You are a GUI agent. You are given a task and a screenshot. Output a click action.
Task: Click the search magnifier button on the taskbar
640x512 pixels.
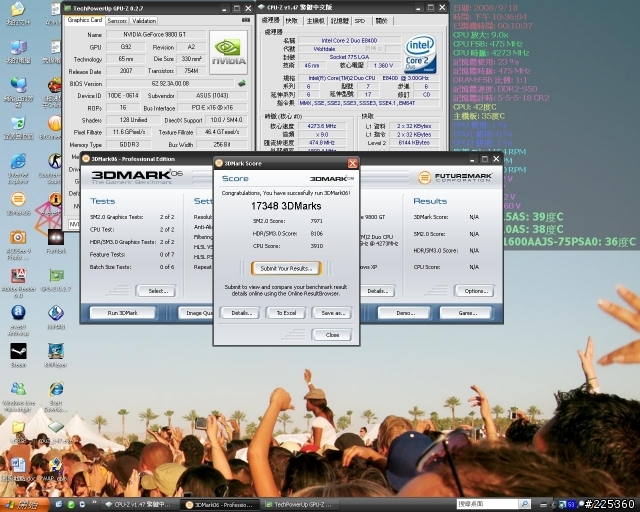(x=525, y=504)
